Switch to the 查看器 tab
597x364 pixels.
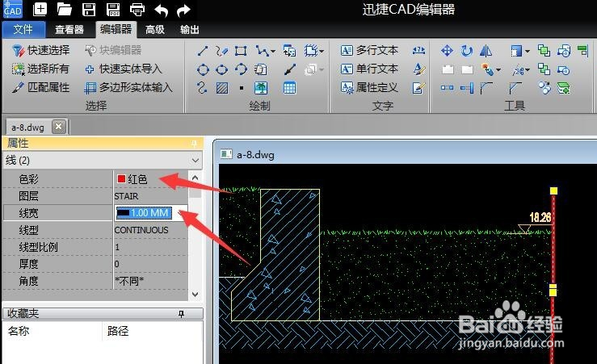(x=69, y=30)
